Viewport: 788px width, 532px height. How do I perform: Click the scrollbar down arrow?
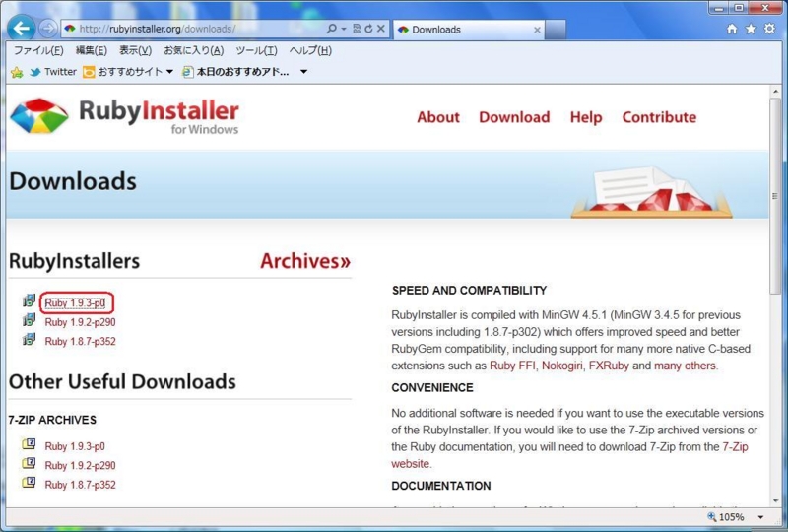776,500
